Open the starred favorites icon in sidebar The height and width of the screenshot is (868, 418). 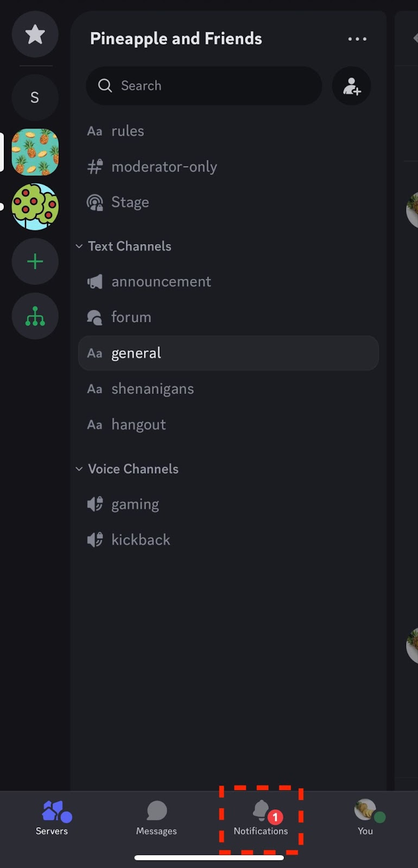35,35
